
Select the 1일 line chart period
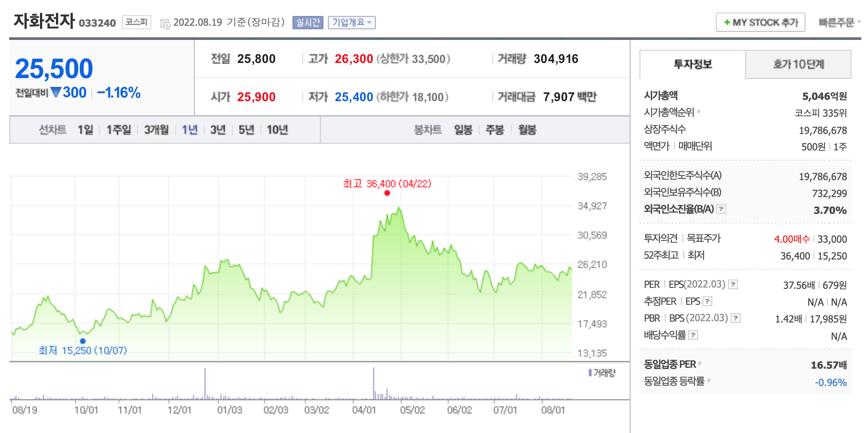(x=85, y=130)
